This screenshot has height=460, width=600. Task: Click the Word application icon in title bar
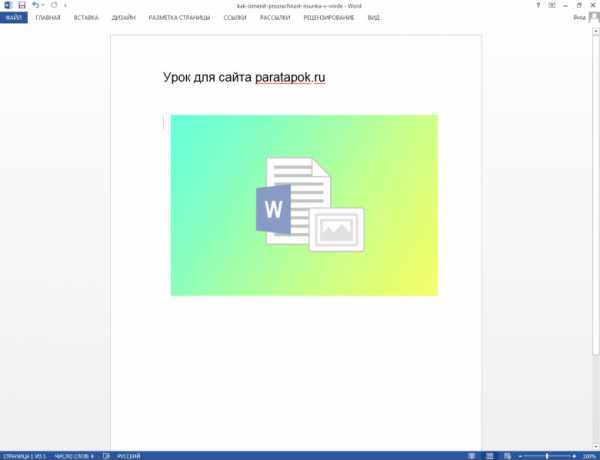coord(8,5)
